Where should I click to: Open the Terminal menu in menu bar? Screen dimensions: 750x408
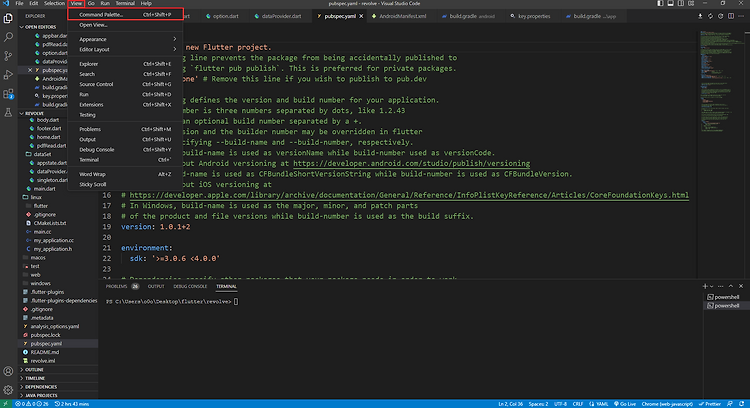tap(125, 3)
